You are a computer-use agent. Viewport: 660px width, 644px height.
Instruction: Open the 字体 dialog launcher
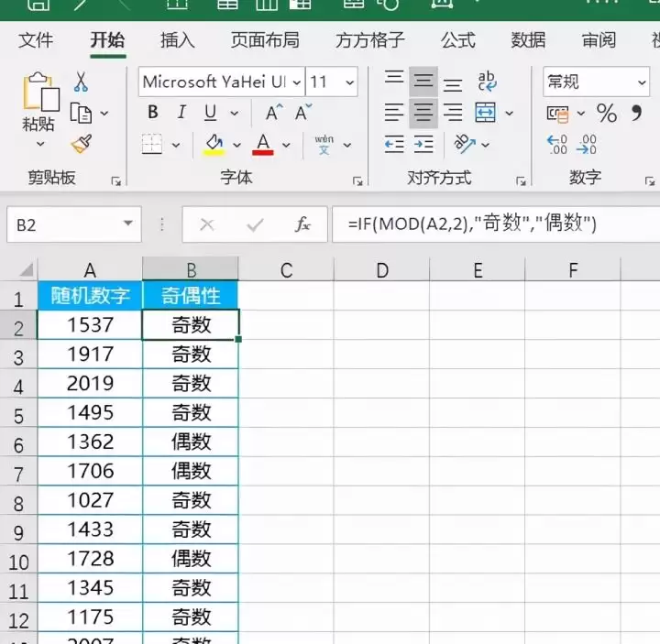[357, 180]
